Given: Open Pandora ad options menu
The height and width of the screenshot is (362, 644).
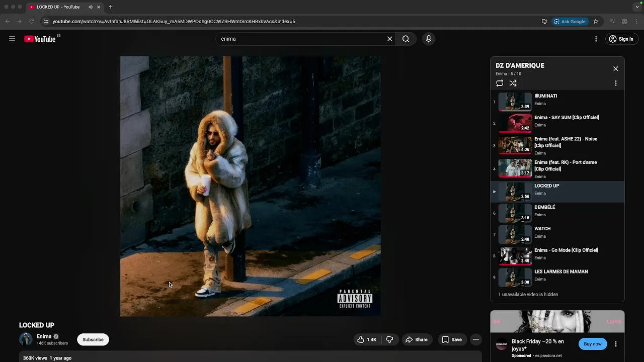Looking at the screenshot, I should tap(615, 344).
